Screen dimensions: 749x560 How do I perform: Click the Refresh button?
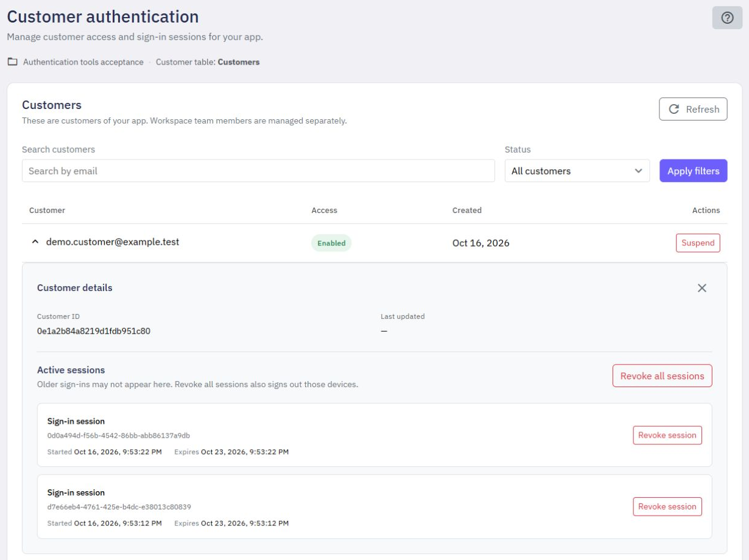point(693,109)
